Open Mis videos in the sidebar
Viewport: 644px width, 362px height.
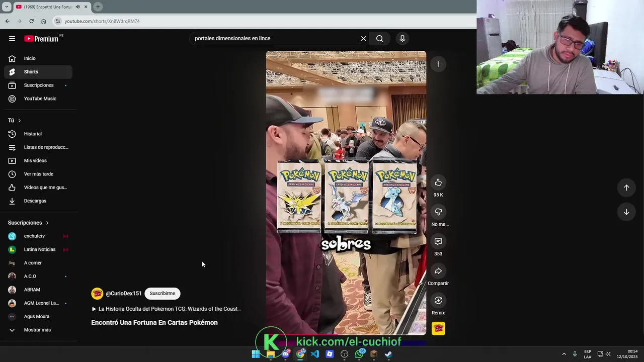[x=38, y=161]
